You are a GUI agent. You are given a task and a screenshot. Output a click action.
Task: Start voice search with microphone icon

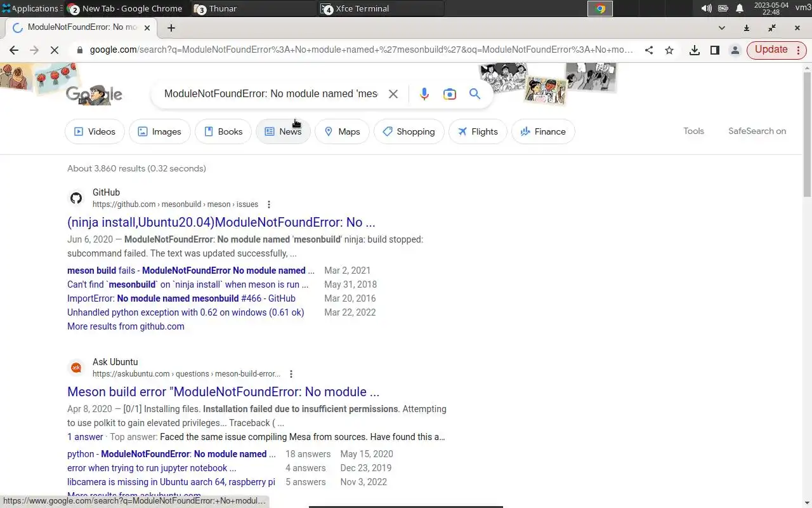(424, 94)
